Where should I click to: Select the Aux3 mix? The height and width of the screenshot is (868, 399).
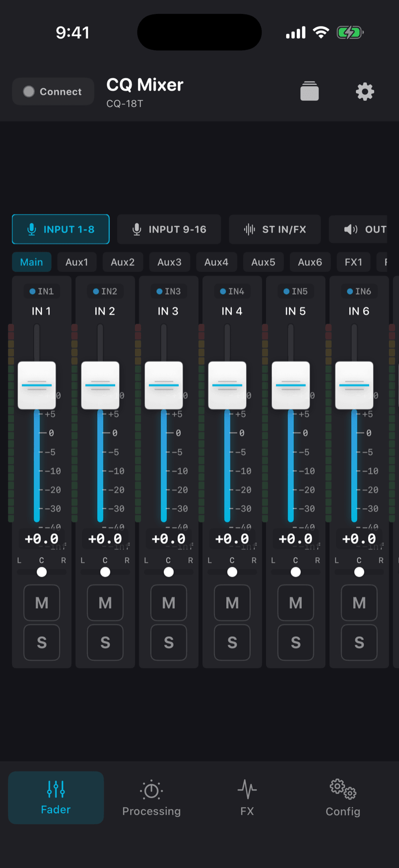tap(170, 262)
